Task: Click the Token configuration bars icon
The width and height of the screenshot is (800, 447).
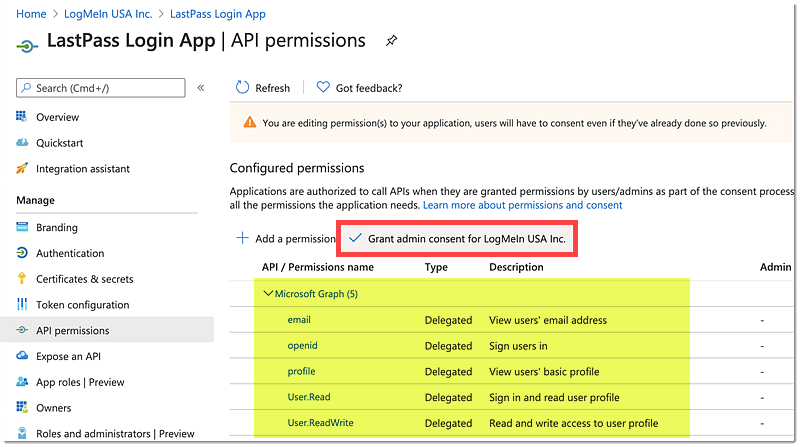Action: [x=22, y=304]
